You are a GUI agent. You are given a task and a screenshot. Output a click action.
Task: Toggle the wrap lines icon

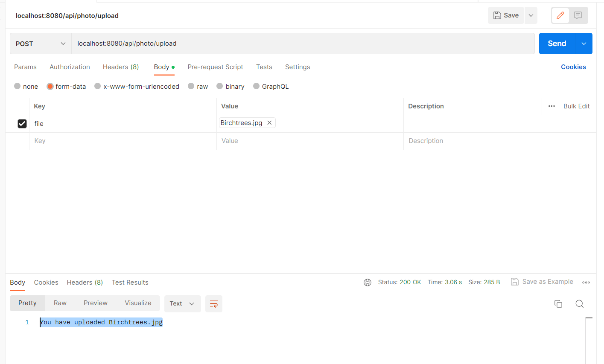point(214,304)
